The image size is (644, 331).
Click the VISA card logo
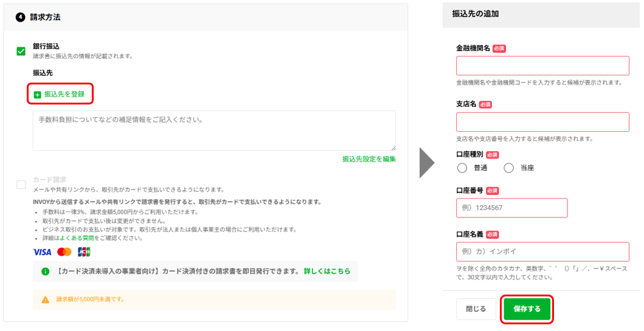43,252
